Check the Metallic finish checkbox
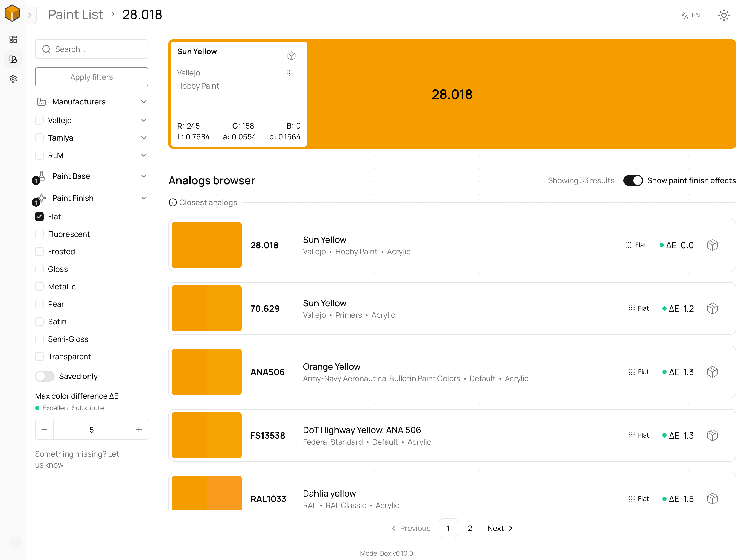Viewport: 747px width, 560px height. click(40, 286)
